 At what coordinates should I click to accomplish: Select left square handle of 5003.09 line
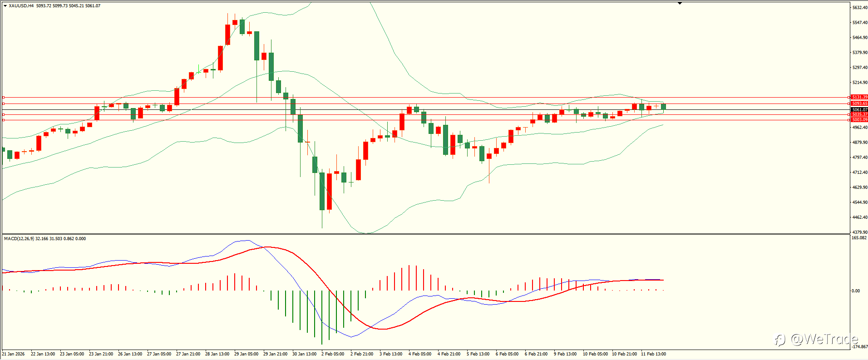click(x=4, y=120)
